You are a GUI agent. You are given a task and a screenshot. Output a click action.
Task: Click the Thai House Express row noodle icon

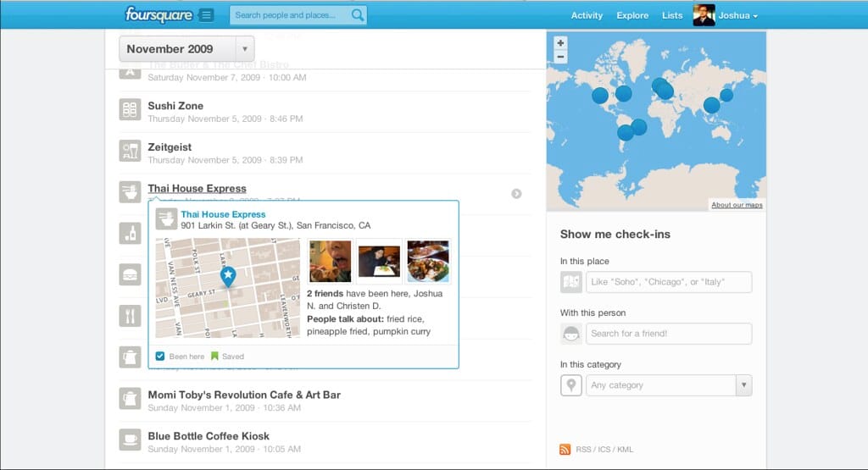[x=130, y=192]
